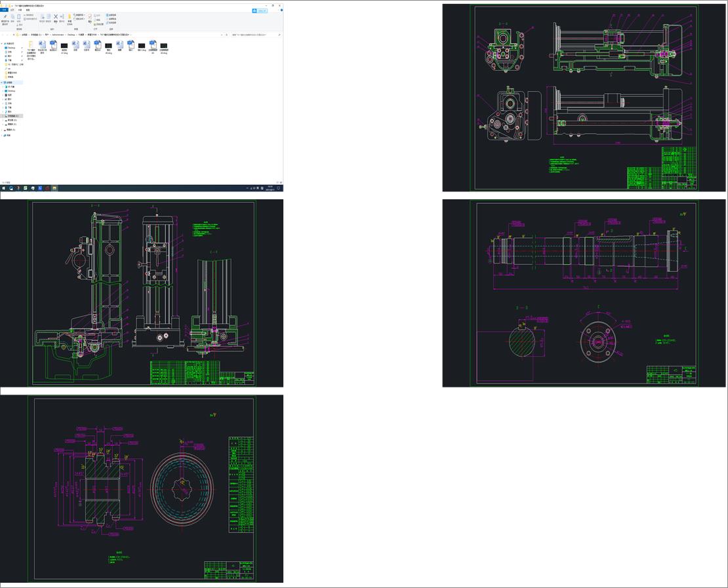Open the blue File ribbon tab
The height and width of the screenshot is (588, 728).
click(4, 10)
